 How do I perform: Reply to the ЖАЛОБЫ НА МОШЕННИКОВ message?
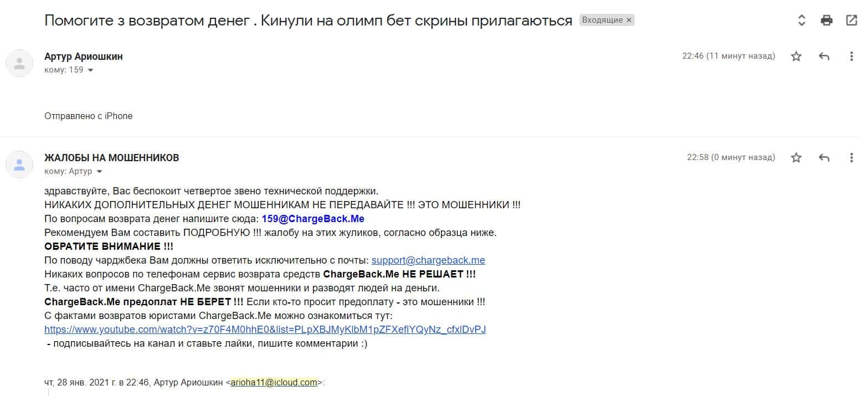824,157
